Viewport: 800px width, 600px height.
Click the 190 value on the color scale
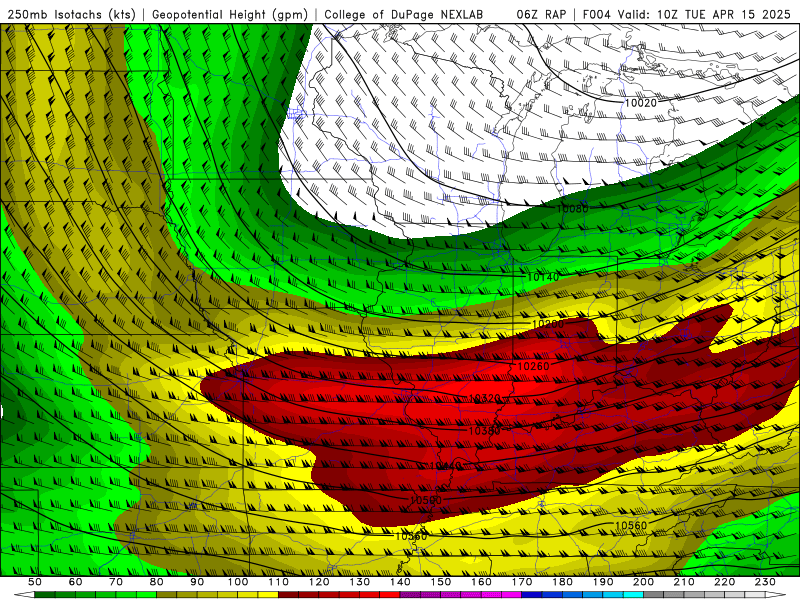point(604,582)
